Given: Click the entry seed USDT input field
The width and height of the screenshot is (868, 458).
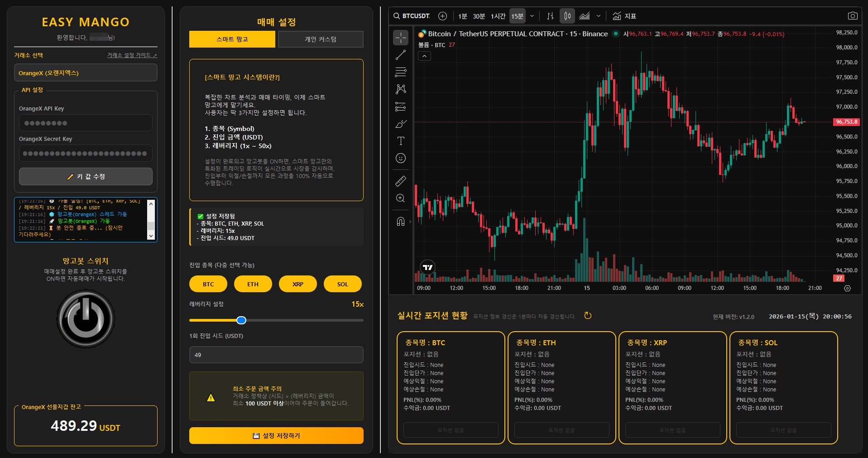Looking at the screenshot, I should 276,355.
